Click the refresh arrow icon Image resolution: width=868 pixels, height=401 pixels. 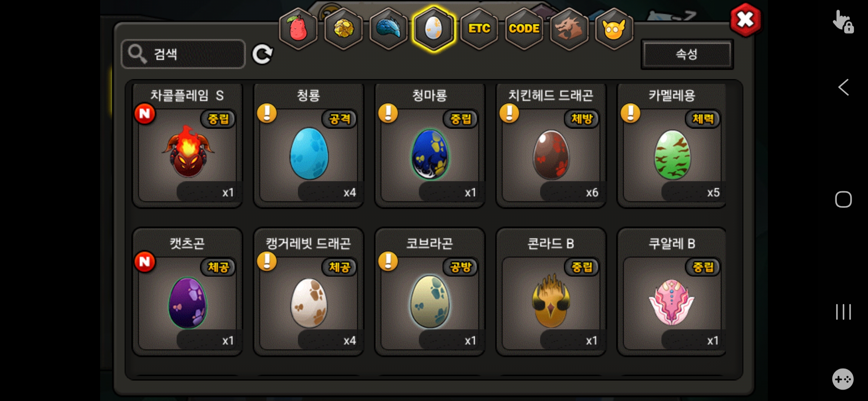coord(263,54)
